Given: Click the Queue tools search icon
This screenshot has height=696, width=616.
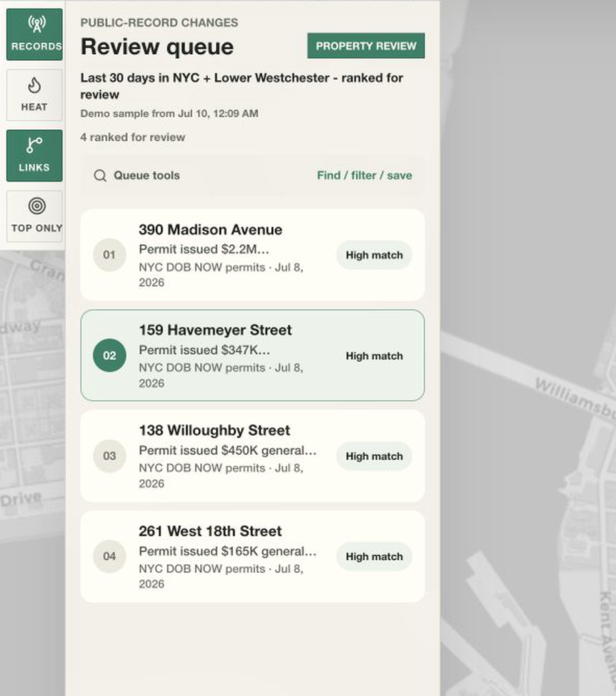Looking at the screenshot, I should pos(100,176).
